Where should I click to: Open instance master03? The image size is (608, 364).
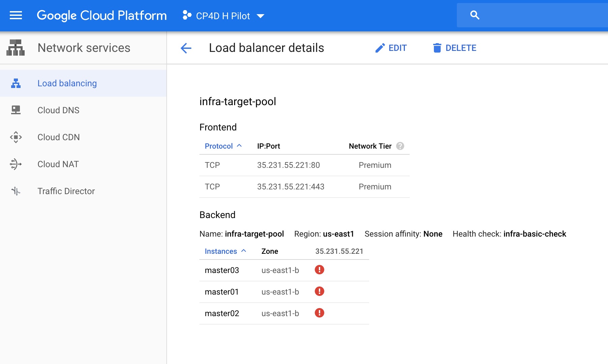(222, 270)
